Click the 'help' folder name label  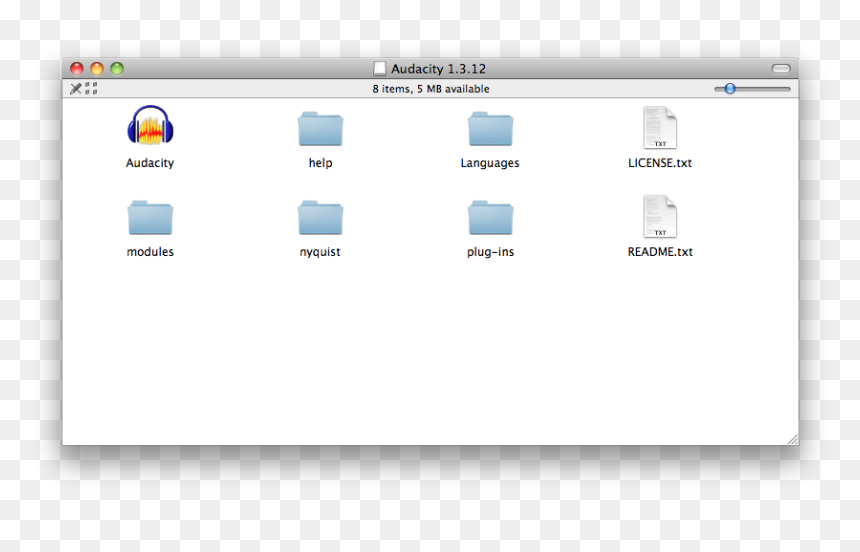pos(320,163)
